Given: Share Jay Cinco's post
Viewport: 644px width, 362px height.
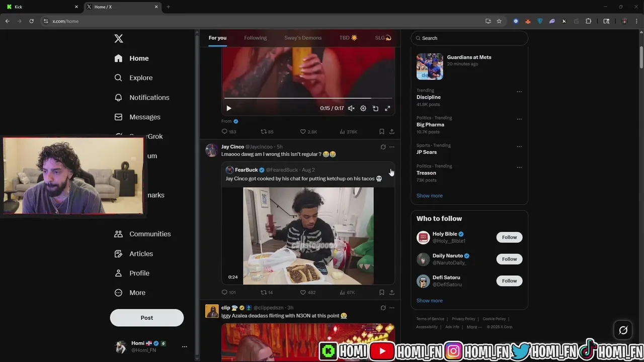Looking at the screenshot, I should pos(391,292).
